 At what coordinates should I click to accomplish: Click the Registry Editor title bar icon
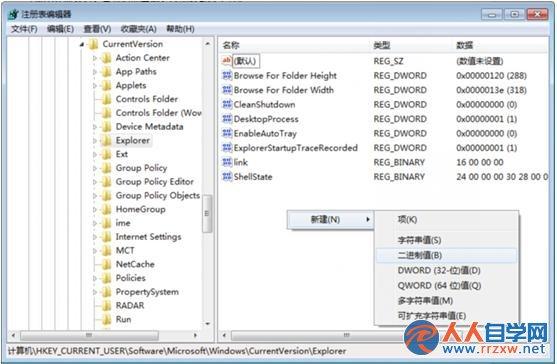pyautogui.click(x=13, y=14)
